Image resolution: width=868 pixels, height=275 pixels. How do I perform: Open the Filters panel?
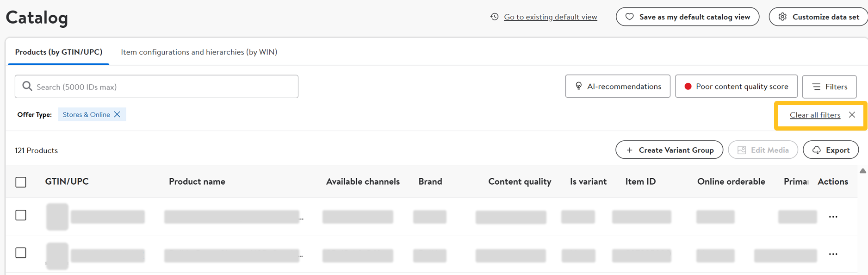click(x=829, y=87)
